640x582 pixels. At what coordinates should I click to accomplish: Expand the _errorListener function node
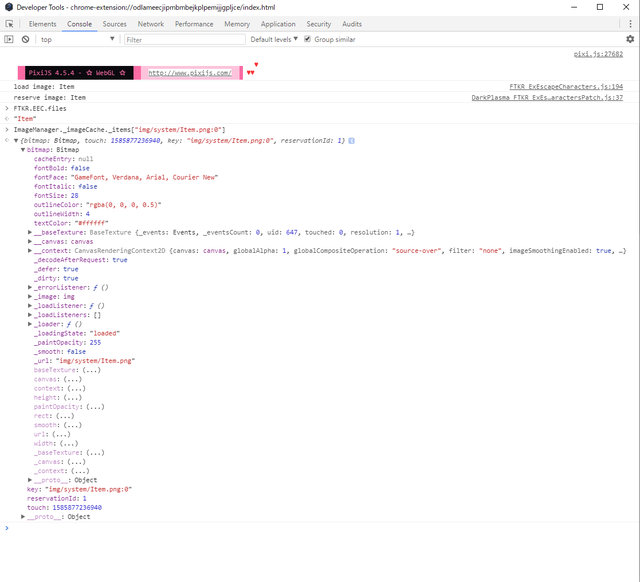tap(30, 287)
